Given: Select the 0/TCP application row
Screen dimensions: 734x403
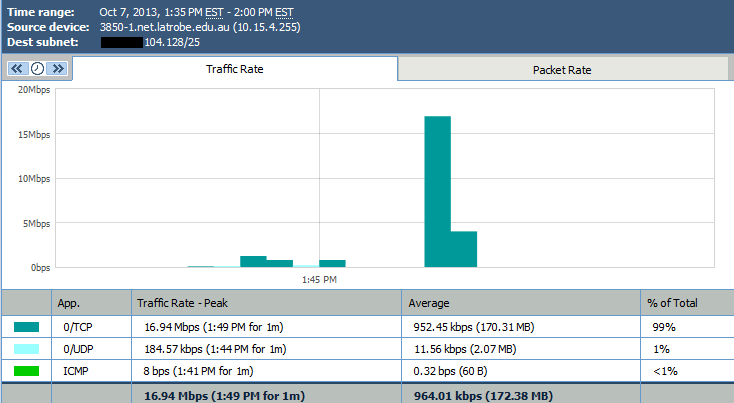Looking at the screenshot, I should (75, 327).
